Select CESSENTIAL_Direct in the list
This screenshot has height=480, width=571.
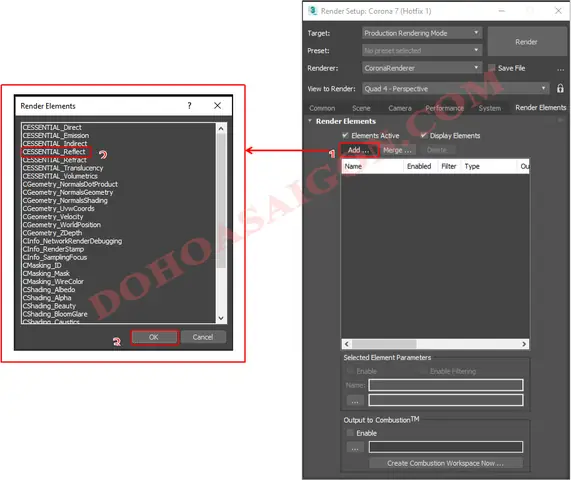coord(52,127)
